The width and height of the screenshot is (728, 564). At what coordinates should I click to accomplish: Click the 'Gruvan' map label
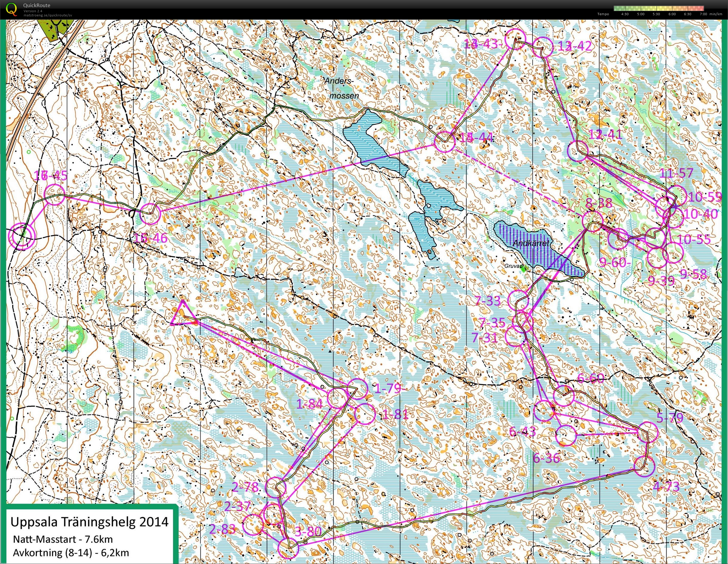click(x=514, y=267)
